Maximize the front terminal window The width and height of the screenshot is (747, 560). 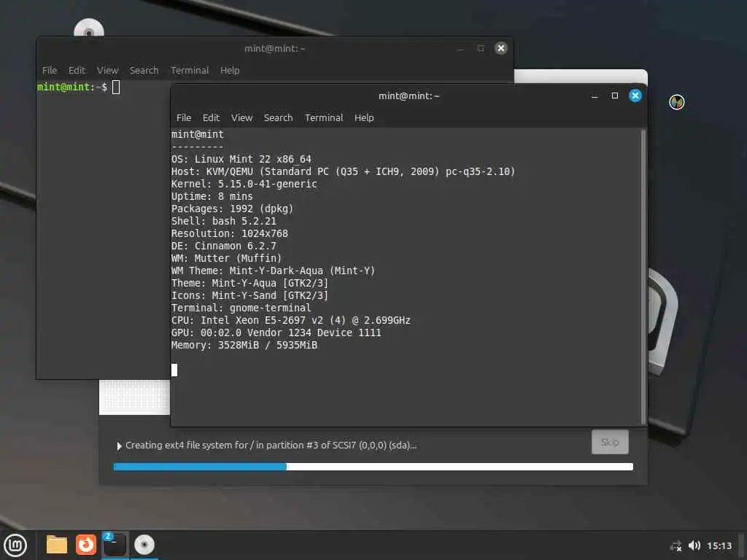[614, 96]
